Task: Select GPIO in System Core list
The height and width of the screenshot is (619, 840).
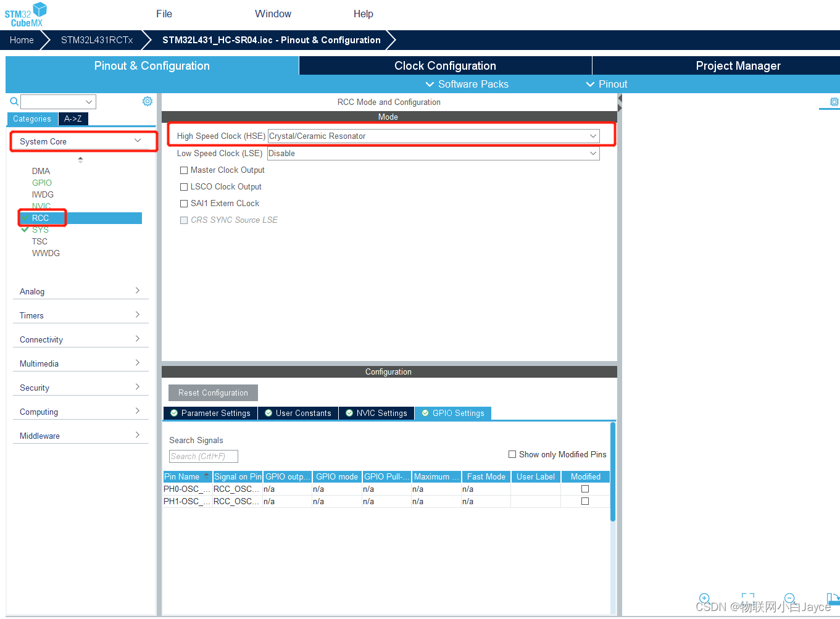Action: (42, 183)
